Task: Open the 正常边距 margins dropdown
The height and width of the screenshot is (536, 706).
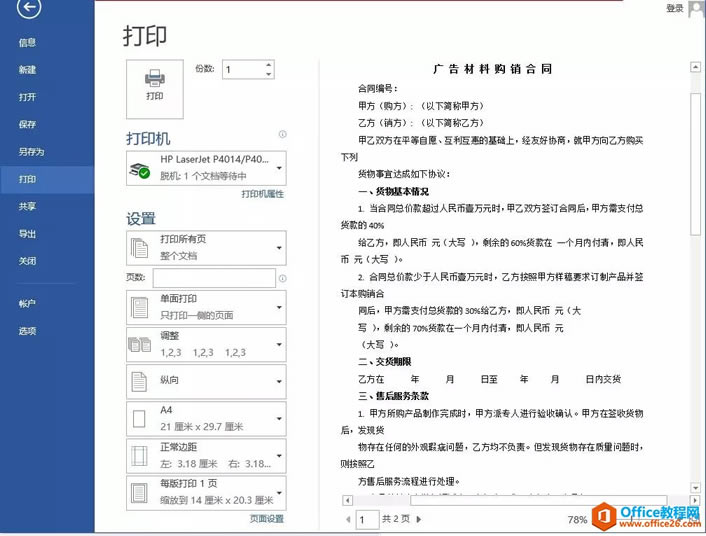Action: (x=206, y=456)
